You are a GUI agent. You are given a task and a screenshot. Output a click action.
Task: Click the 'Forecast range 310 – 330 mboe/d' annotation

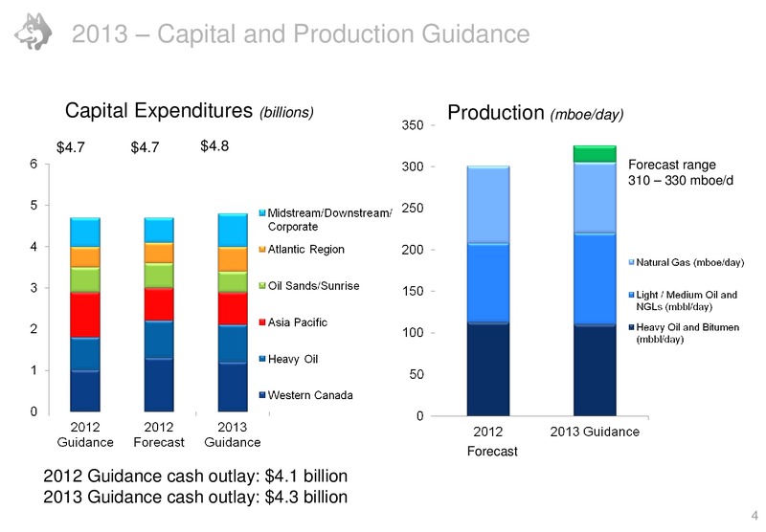(x=681, y=172)
